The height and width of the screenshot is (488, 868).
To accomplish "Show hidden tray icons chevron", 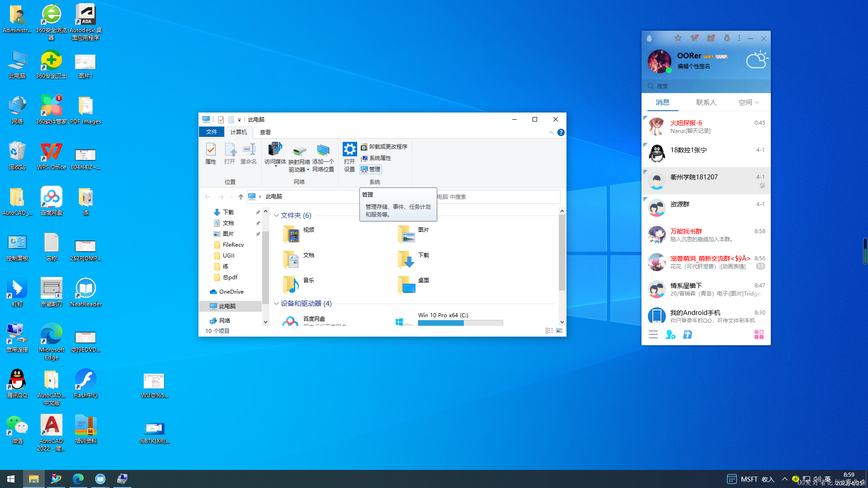I will pyautogui.click(x=784, y=479).
